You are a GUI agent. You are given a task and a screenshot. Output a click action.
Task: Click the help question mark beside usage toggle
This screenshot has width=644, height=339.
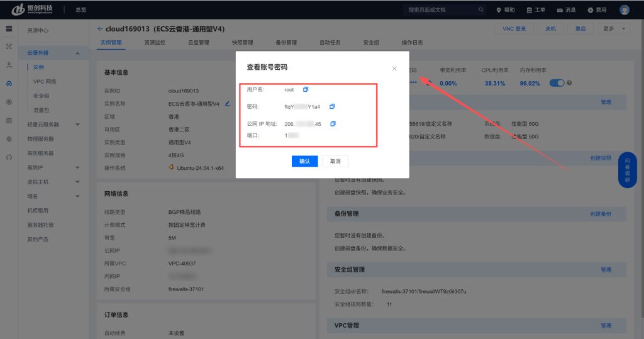pyautogui.click(x=569, y=83)
